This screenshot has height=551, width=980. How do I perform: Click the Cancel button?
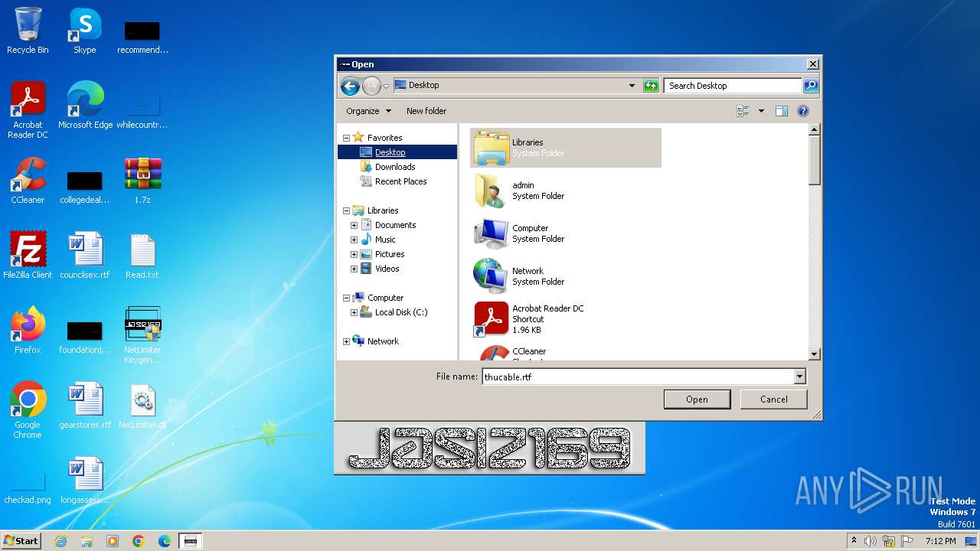click(x=774, y=399)
